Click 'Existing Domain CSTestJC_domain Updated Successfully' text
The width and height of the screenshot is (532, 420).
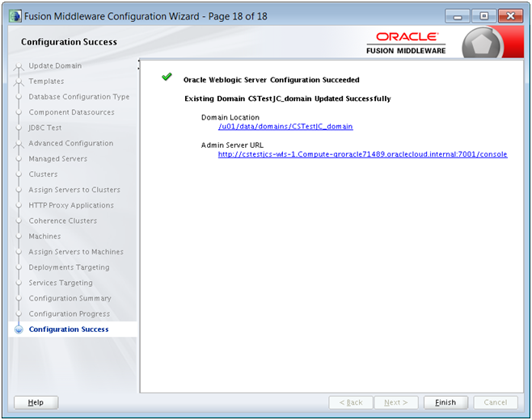(x=288, y=99)
